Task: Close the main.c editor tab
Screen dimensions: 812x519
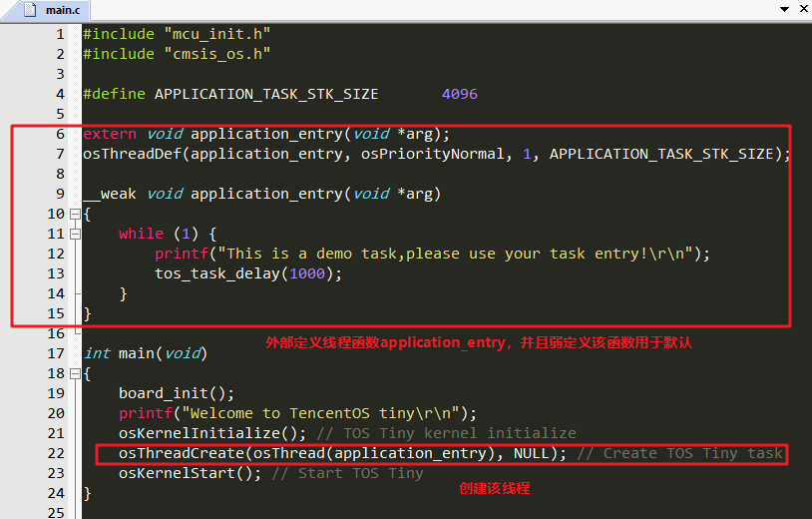Action: [805, 8]
